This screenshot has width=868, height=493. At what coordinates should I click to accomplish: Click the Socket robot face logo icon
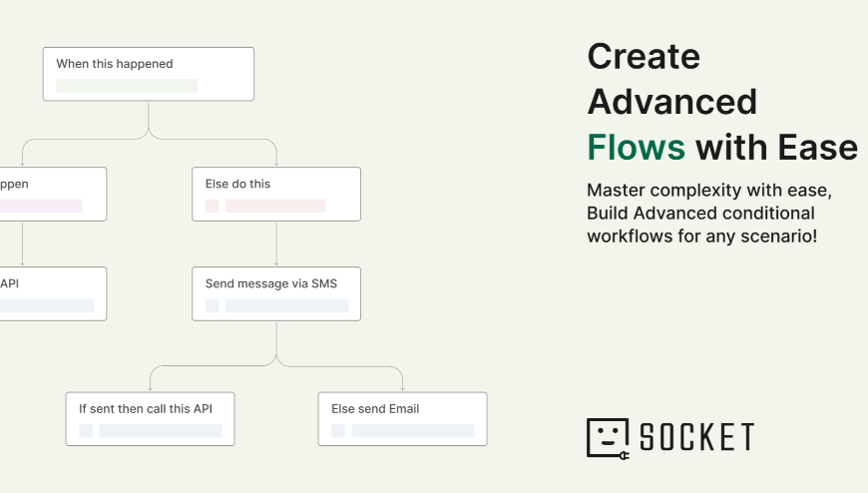pos(608,438)
